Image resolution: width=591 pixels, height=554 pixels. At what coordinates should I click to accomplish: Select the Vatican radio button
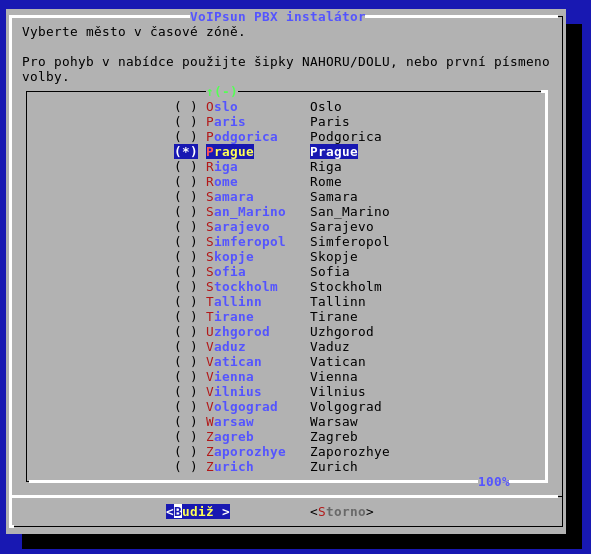[x=186, y=362]
